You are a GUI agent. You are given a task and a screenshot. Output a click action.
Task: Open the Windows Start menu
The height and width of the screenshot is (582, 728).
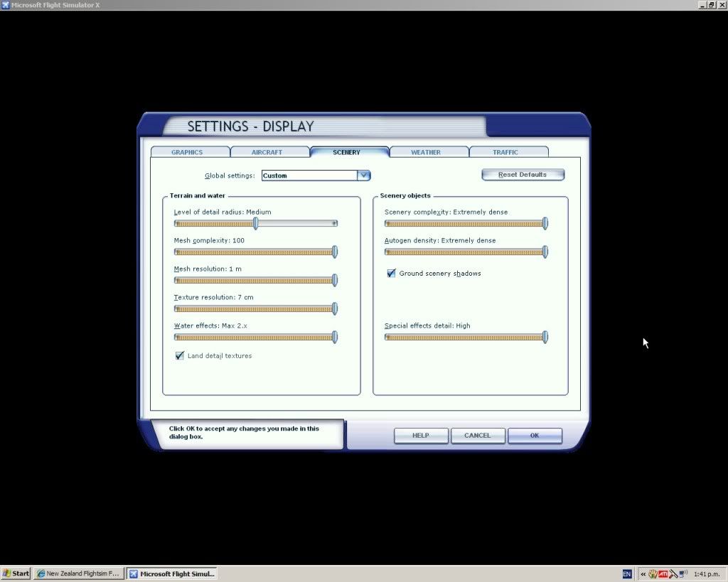tap(16, 573)
